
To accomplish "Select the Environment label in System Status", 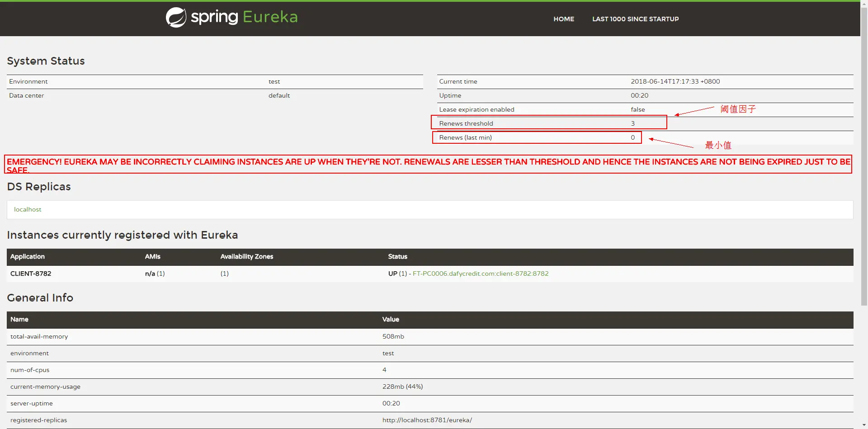I will pos(28,81).
